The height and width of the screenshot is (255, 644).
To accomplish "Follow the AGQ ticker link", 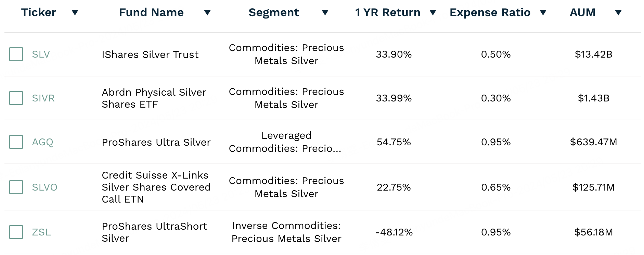I will 42,142.
